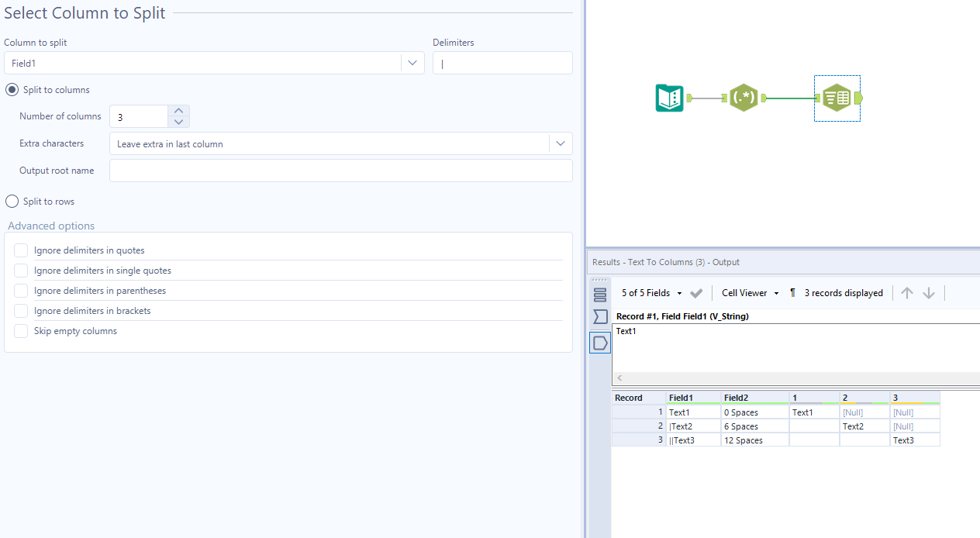Click the up arrow to view previous cell
Screen dimensions: 980x538
coord(906,293)
